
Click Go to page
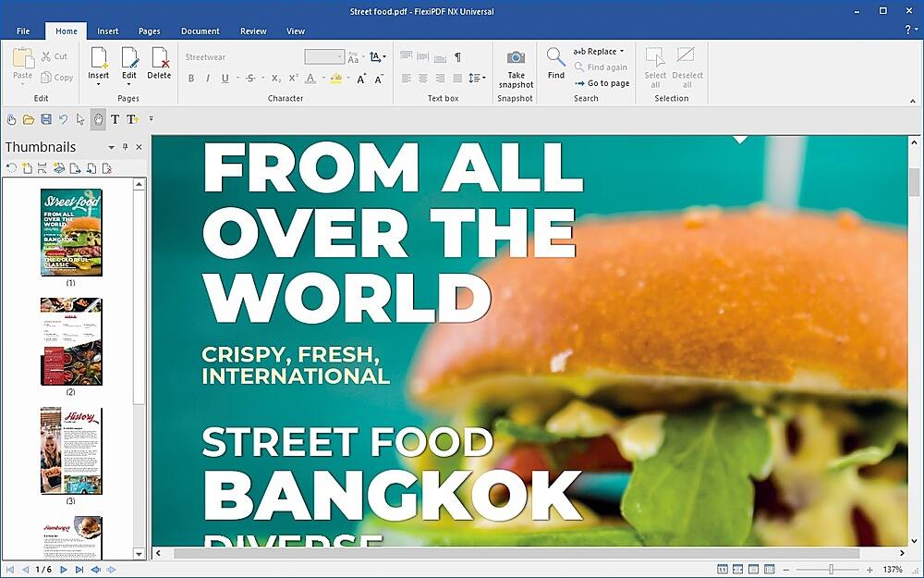(602, 83)
